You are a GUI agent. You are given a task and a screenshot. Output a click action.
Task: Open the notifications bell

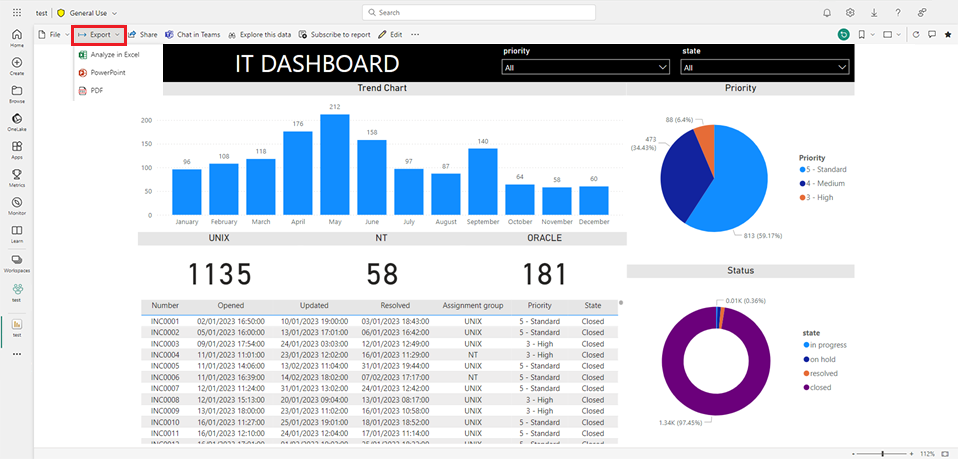pos(827,13)
